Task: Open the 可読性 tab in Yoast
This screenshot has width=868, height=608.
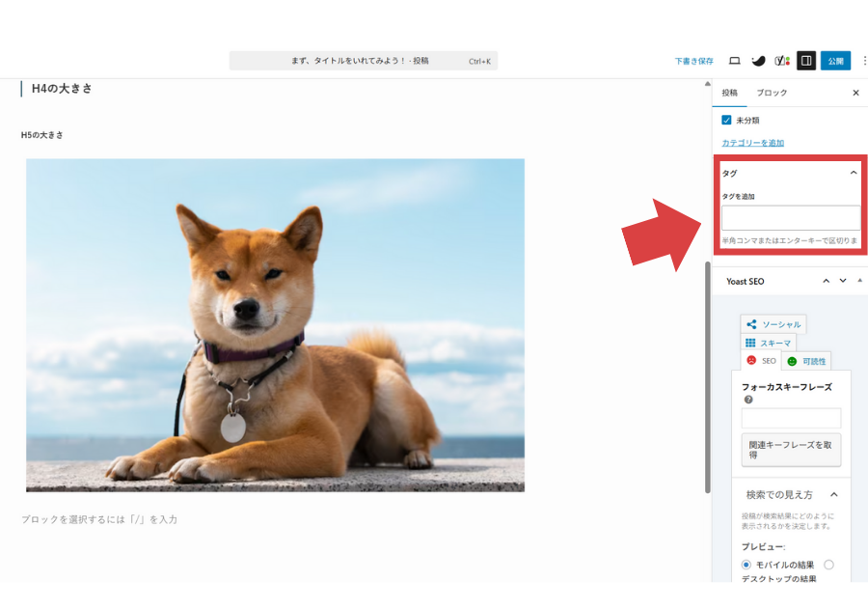Action: pyautogui.click(x=806, y=361)
